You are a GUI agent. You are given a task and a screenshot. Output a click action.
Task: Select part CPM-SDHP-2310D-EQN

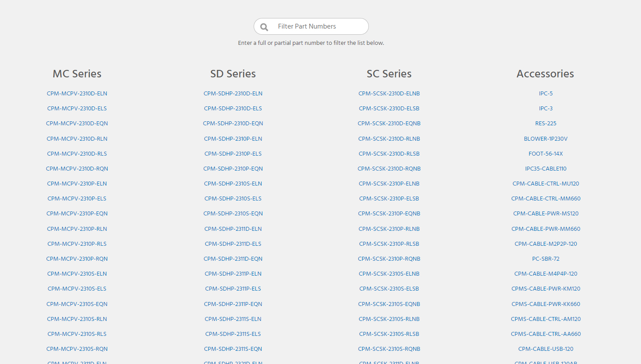233,123
